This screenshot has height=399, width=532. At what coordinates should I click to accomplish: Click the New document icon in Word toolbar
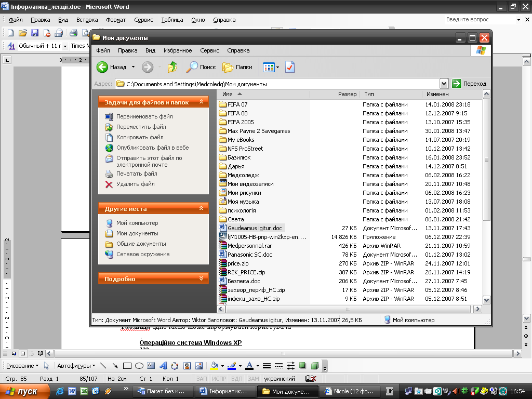tap(10, 33)
